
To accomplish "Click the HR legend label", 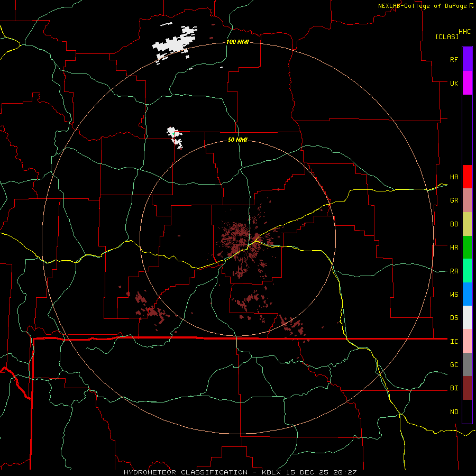I will click(454, 248).
